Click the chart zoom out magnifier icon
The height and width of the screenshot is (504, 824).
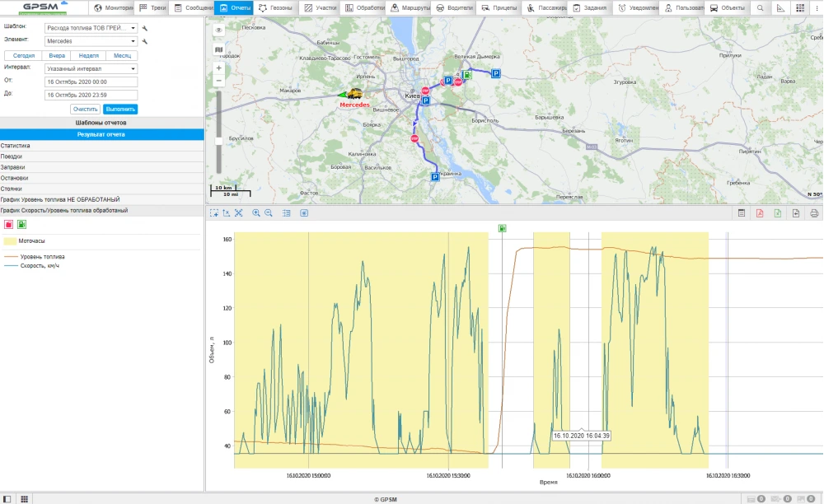click(x=269, y=213)
